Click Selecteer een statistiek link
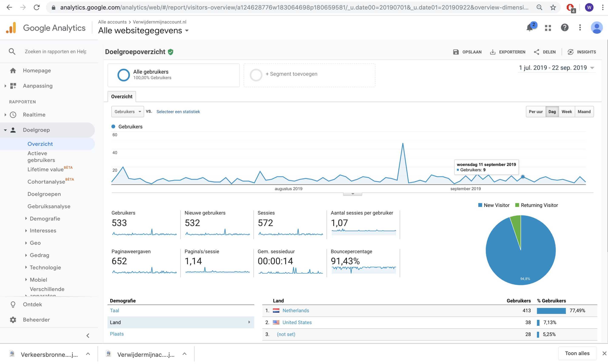608x364 pixels. tap(178, 112)
